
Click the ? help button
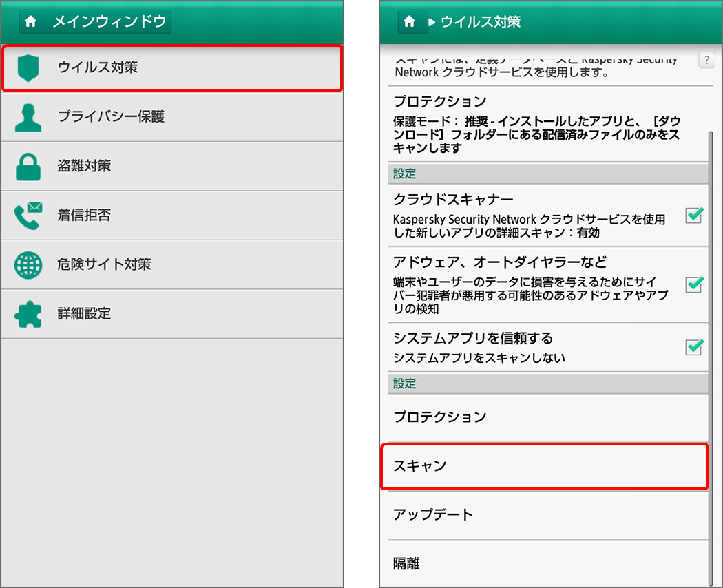706,60
